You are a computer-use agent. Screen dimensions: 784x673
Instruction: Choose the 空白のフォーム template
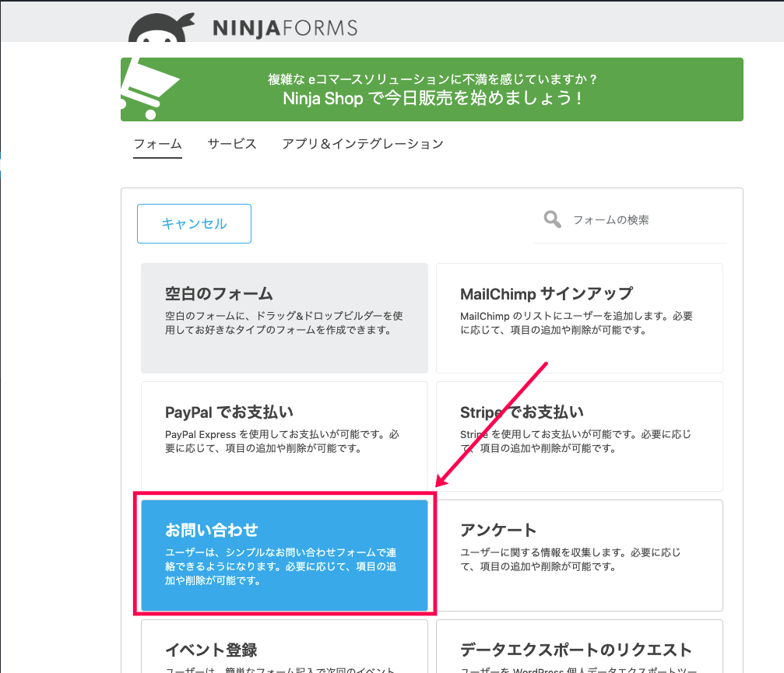coord(284,318)
